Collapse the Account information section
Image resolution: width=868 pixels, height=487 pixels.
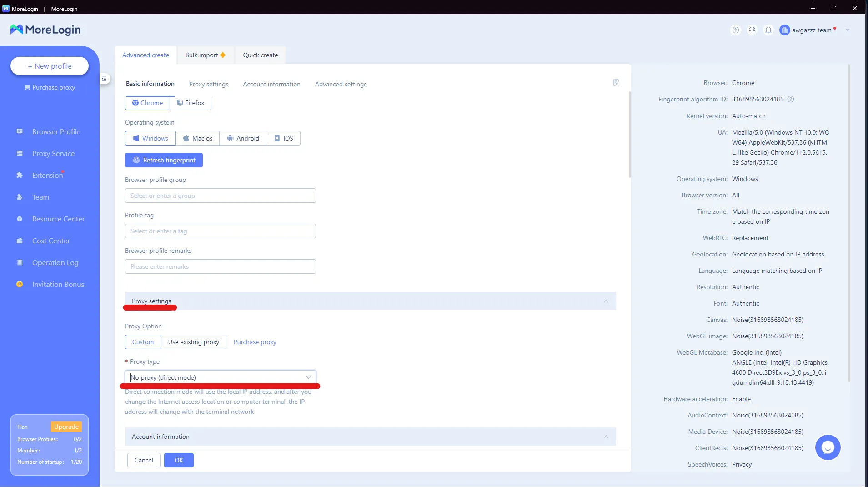[x=606, y=437]
